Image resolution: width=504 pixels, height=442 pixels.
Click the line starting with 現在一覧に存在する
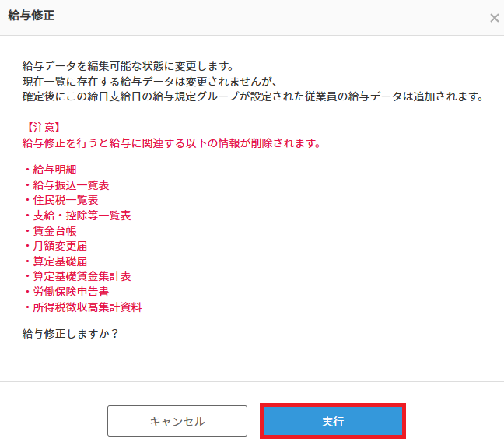point(150,82)
